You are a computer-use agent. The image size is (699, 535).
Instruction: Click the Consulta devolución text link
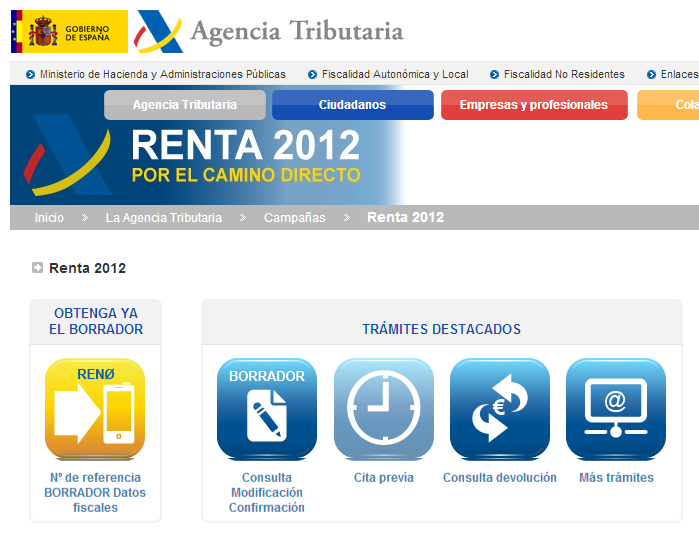[x=500, y=477]
